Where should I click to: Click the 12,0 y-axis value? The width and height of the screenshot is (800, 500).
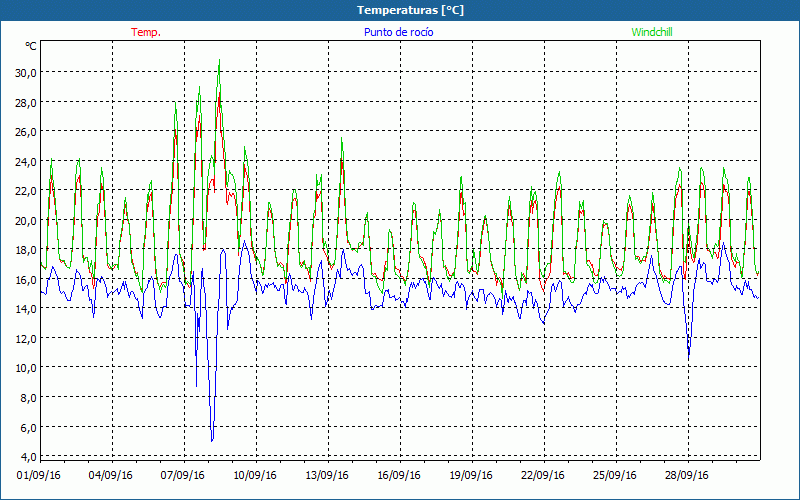(x=26, y=339)
